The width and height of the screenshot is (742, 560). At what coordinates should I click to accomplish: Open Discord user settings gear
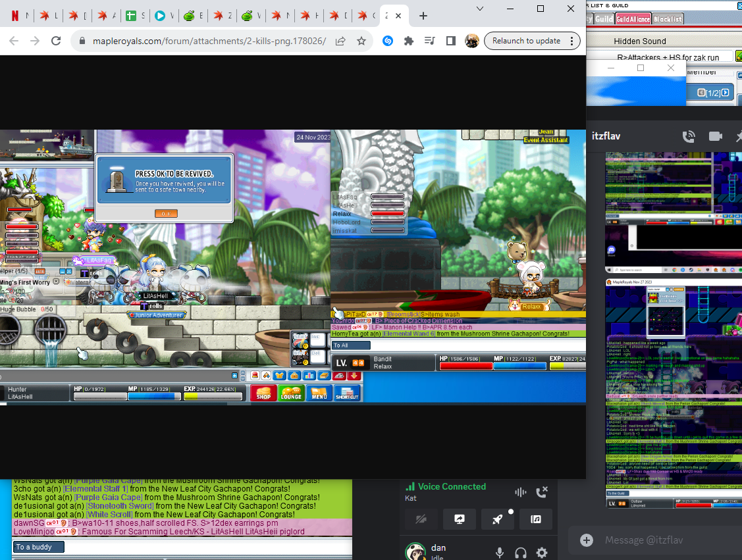(x=542, y=553)
